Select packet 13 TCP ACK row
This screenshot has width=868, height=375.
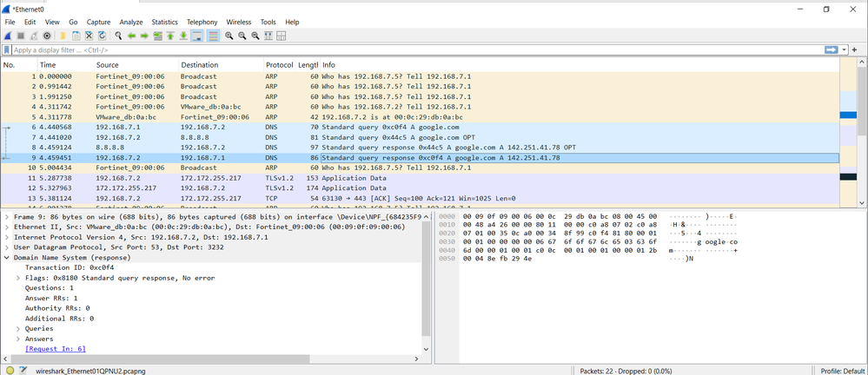[420, 198]
